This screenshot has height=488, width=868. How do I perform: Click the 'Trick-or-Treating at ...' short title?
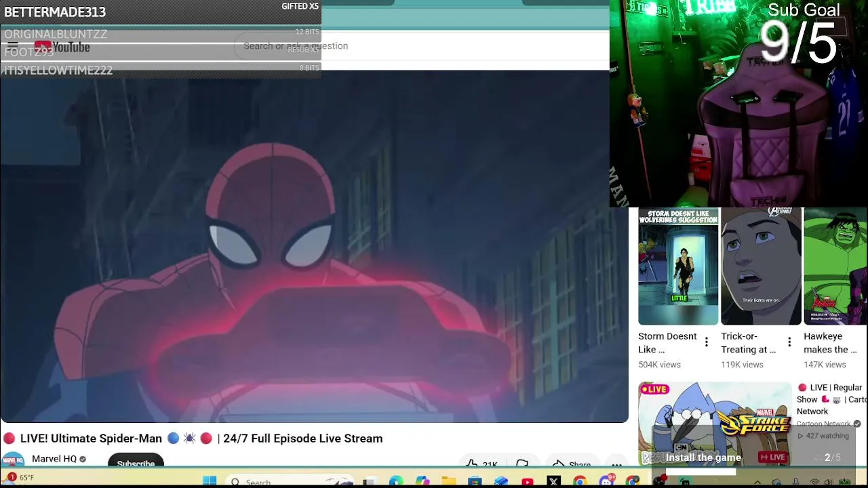749,343
